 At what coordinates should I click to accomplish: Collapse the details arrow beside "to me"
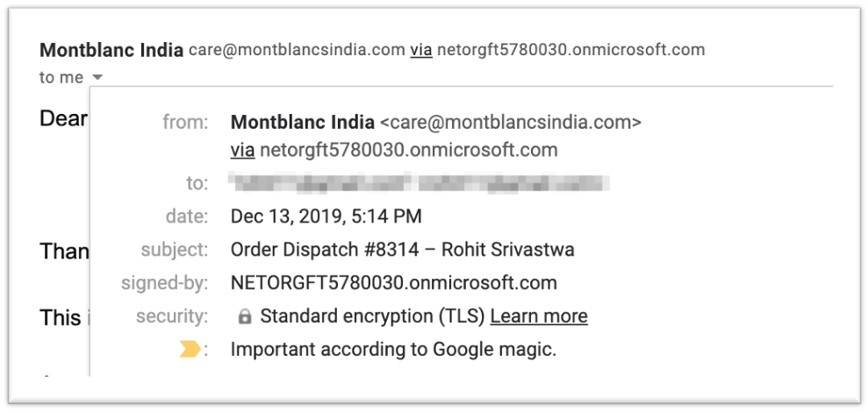click(x=97, y=77)
